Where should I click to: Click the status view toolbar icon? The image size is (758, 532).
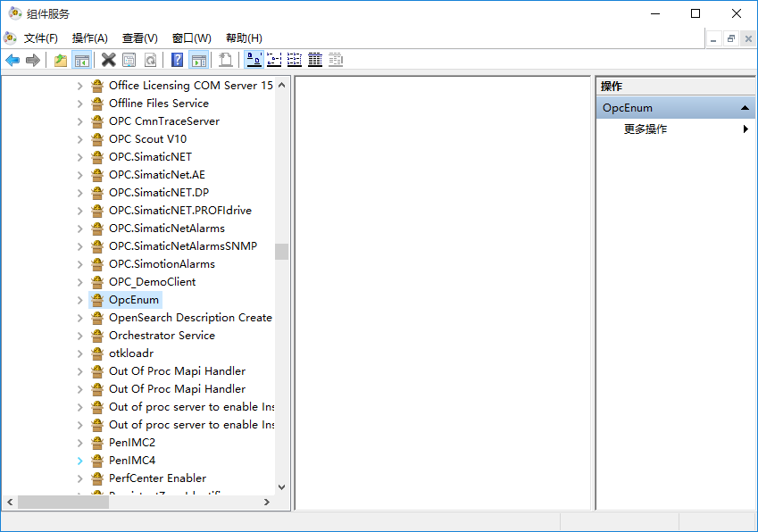[336, 61]
